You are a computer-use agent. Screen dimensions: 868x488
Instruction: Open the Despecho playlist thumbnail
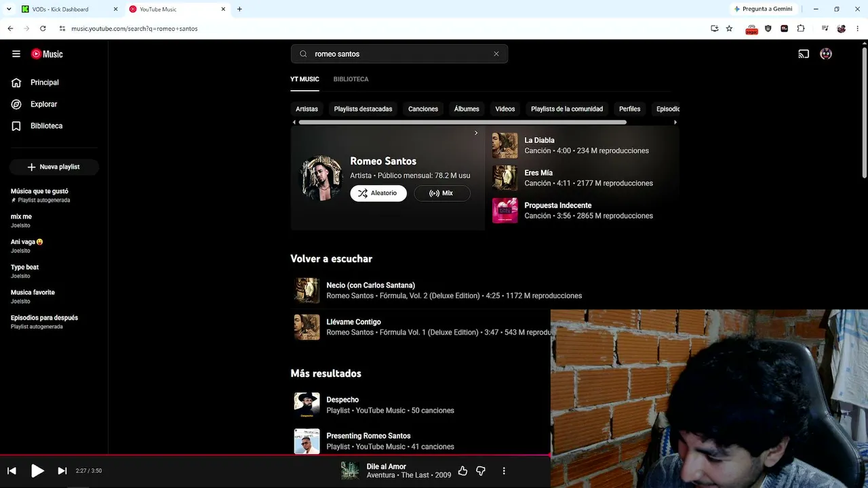(x=307, y=405)
